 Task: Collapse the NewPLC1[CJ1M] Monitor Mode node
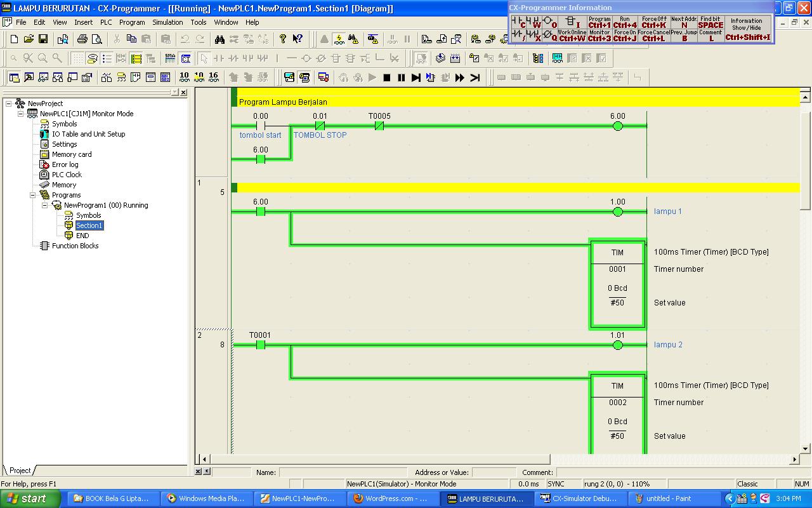pyautogui.click(x=20, y=114)
